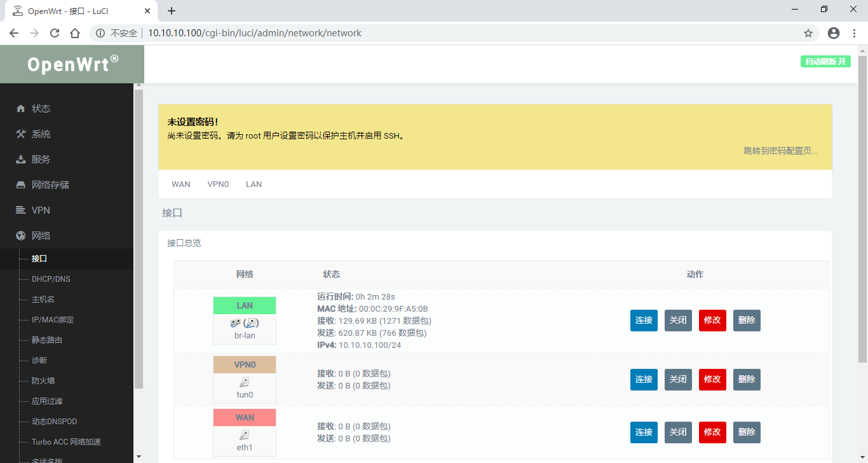
Task: Open Turbo ACC 网络加速 submenu item
Action: tap(67, 442)
